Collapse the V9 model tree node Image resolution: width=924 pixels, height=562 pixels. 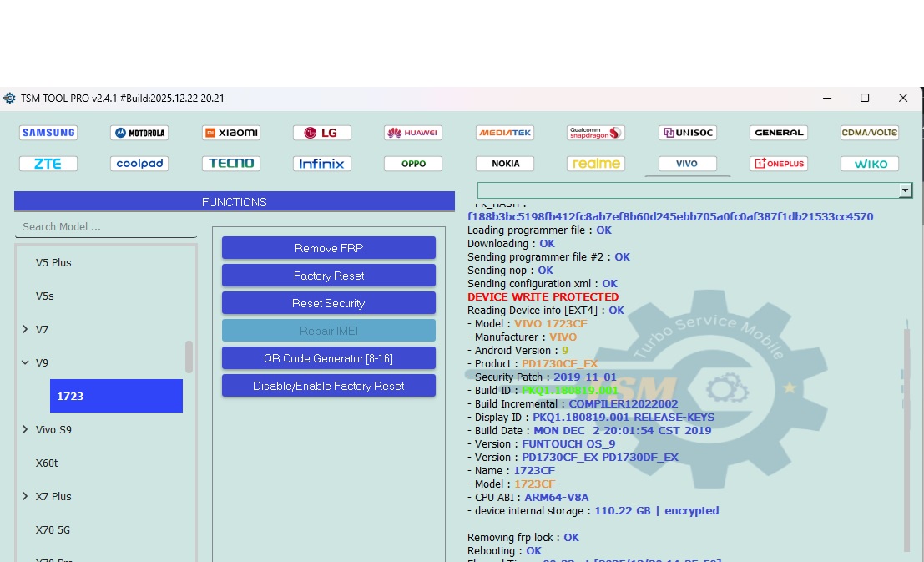[x=25, y=363]
